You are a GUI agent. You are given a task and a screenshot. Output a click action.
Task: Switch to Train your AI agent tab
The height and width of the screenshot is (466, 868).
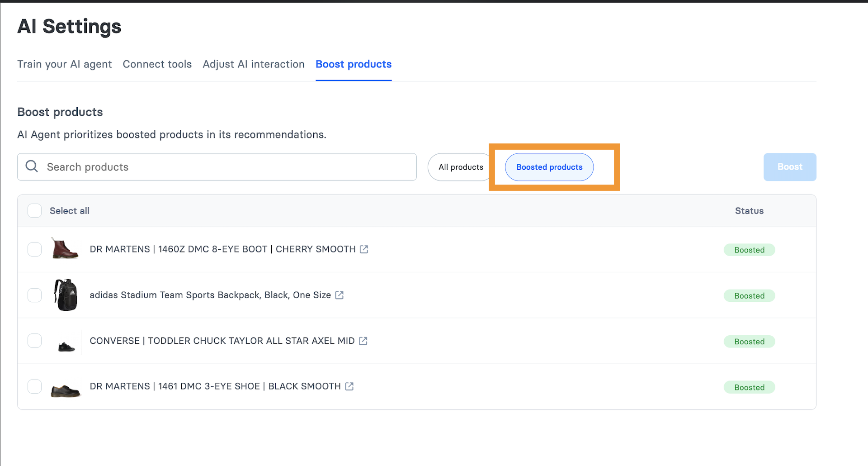(x=65, y=64)
